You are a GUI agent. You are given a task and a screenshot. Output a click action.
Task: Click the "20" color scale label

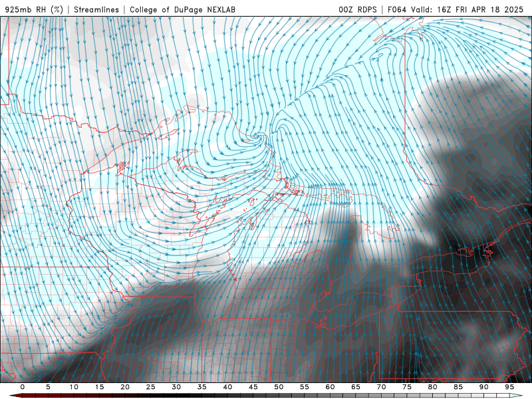pos(125,387)
